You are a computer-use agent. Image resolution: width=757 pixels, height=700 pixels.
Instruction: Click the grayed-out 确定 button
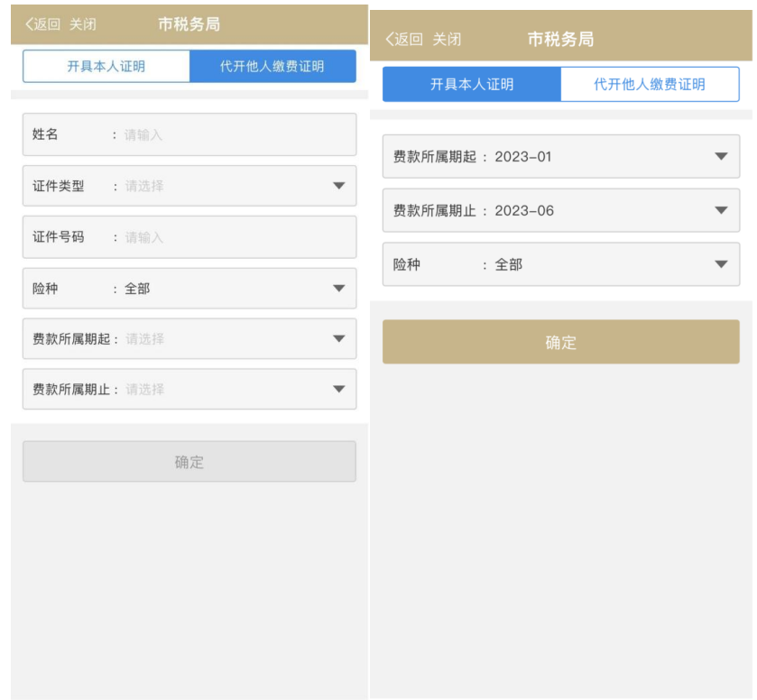point(189,462)
